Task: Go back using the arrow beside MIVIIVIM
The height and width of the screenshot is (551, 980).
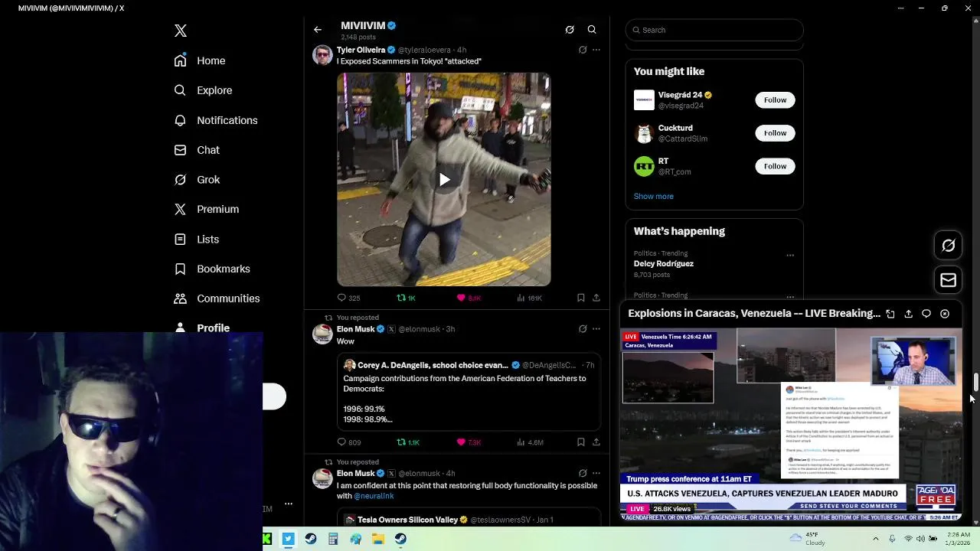Action: pos(318,30)
